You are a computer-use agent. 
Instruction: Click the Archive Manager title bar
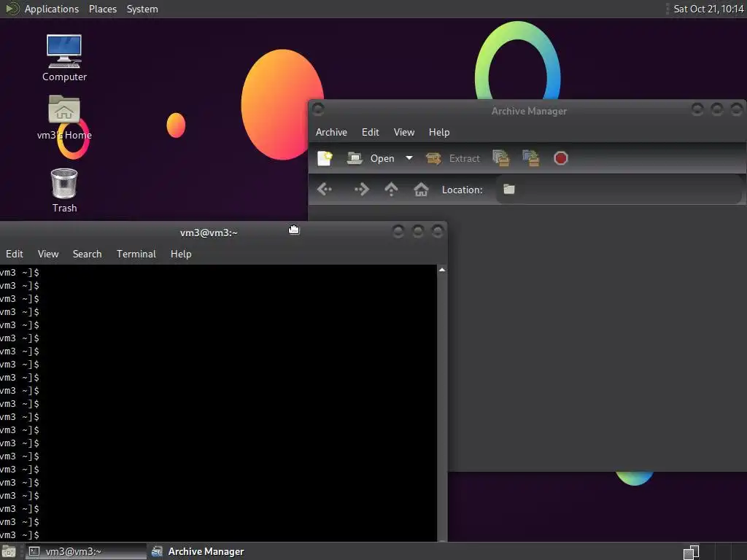529,111
